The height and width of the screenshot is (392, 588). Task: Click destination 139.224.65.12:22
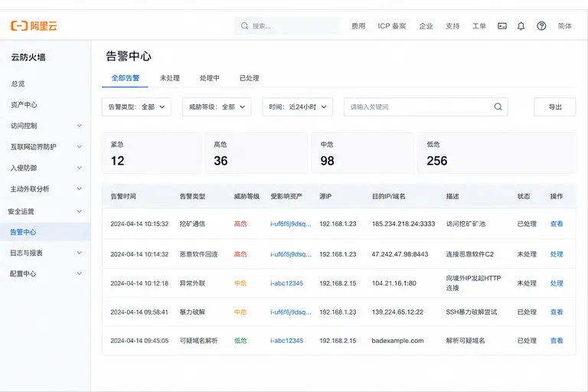[x=397, y=312]
